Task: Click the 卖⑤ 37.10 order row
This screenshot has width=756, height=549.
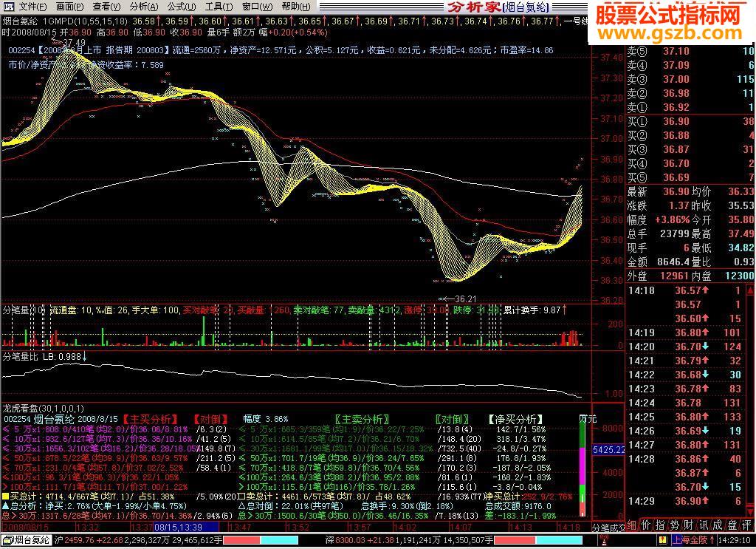Action: [690, 51]
